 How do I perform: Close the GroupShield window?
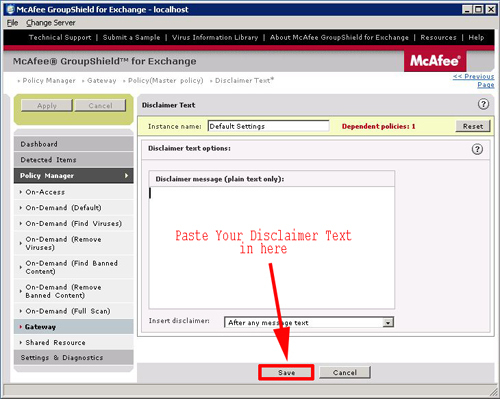coord(490,9)
